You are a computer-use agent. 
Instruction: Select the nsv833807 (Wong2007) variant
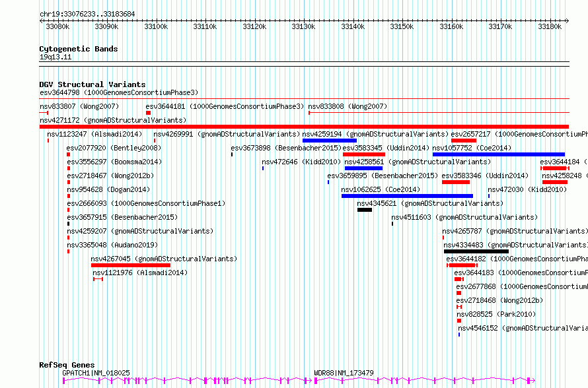(79, 106)
